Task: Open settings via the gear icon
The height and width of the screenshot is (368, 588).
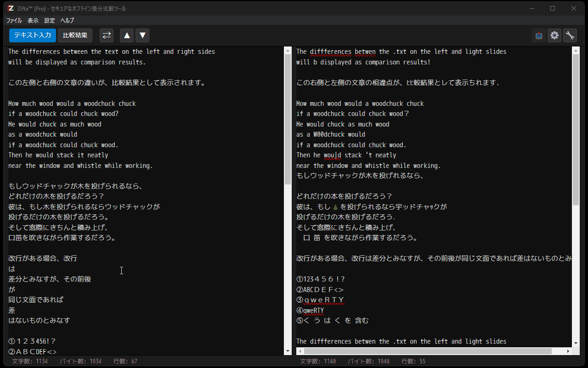Action: pyautogui.click(x=554, y=35)
